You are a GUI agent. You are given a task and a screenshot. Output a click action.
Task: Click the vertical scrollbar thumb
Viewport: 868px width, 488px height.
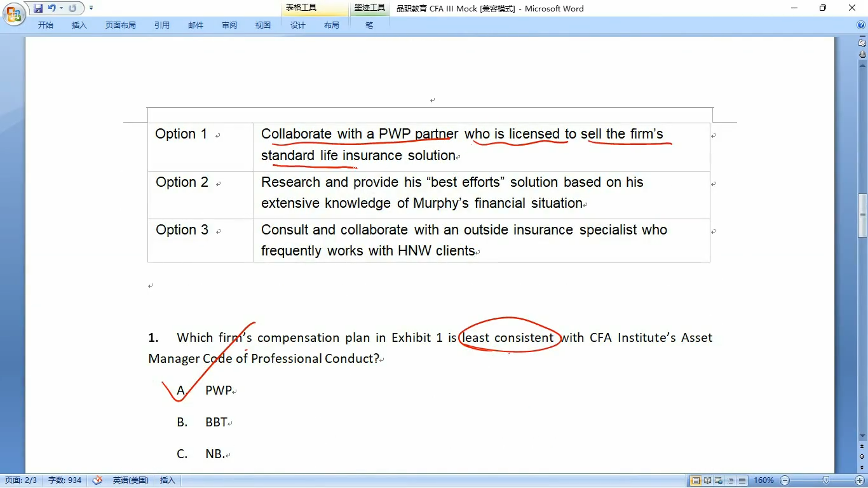click(862, 215)
